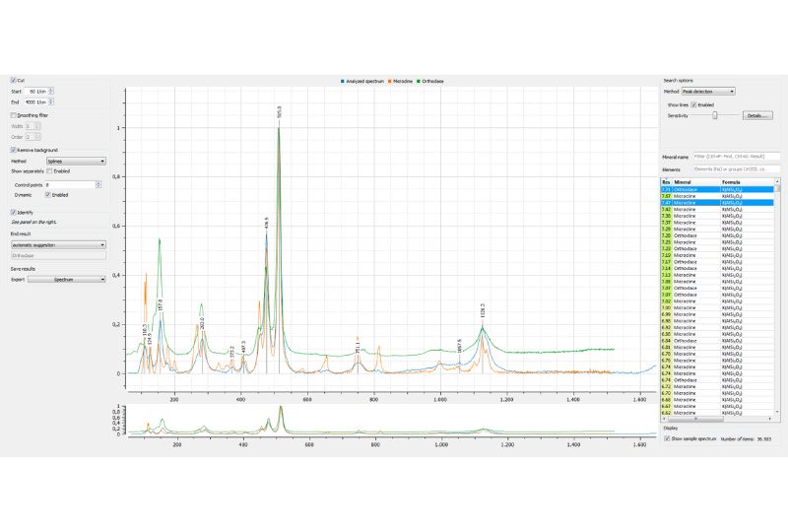Viewport: 788px width, 532px height.
Task: Expand the End result automatic suggestion dropdown
Action: click(58, 244)
